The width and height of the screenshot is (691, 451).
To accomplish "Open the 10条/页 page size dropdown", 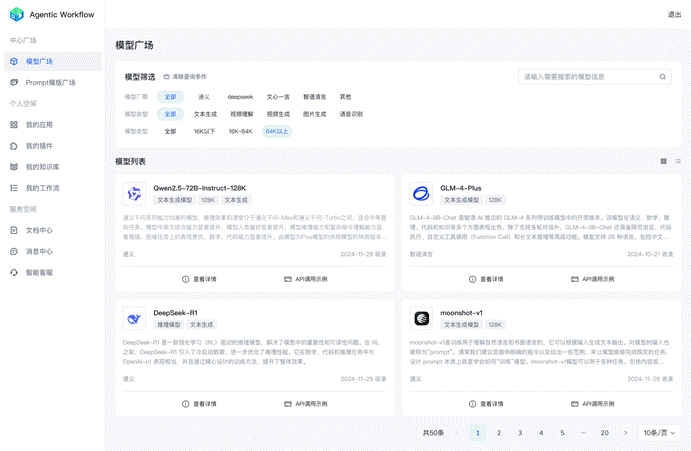I will click(x=660, y=433).
